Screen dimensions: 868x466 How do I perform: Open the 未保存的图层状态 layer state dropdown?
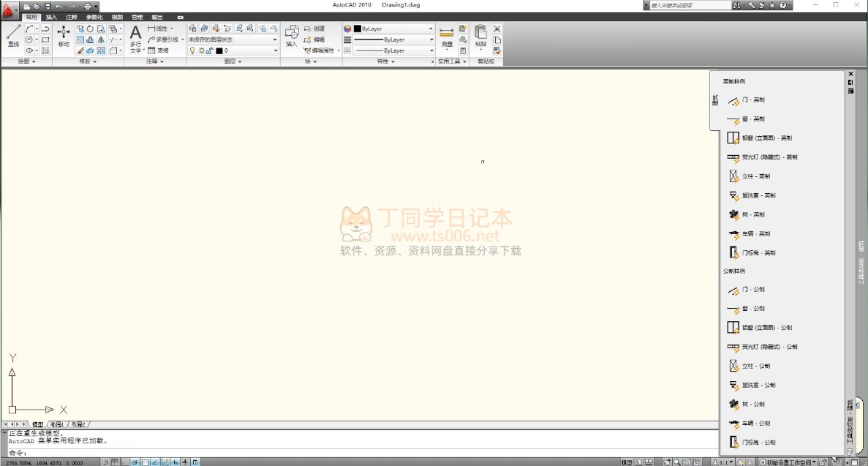pos(233,40)
